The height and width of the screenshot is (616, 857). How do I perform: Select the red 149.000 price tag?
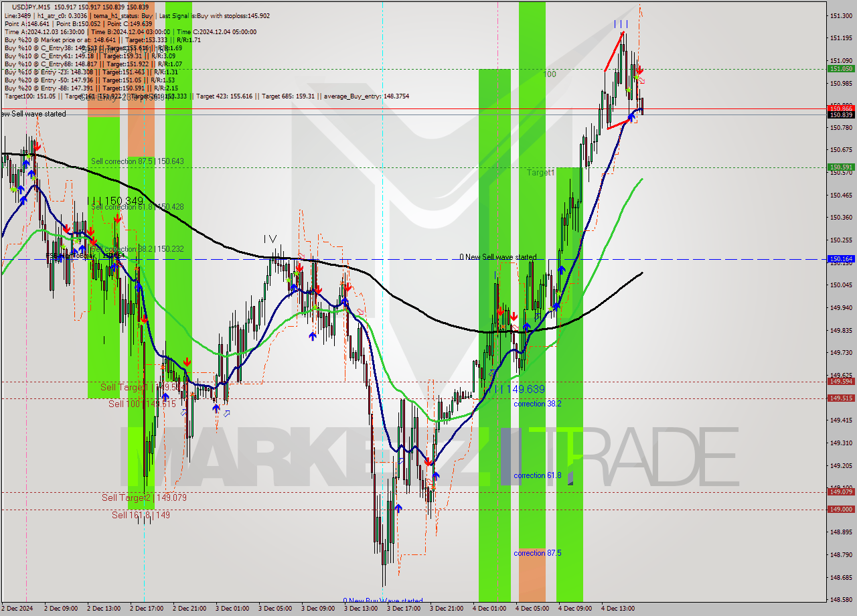coord(841,509)
